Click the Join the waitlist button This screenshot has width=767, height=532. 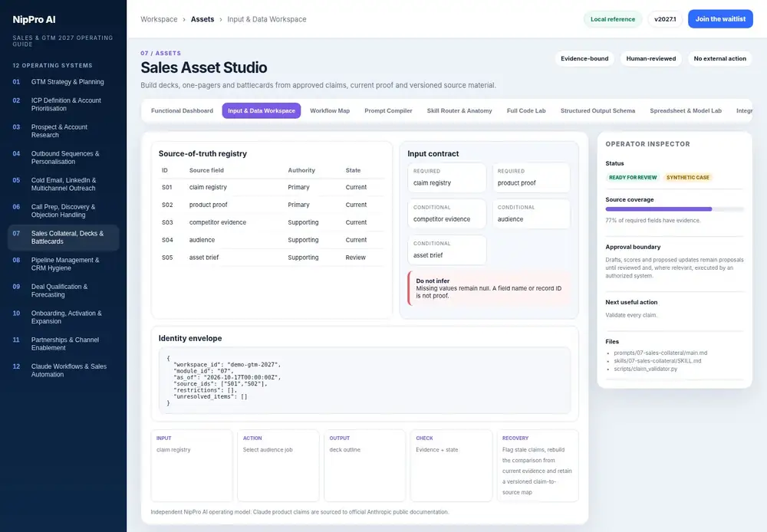point(720,19)
